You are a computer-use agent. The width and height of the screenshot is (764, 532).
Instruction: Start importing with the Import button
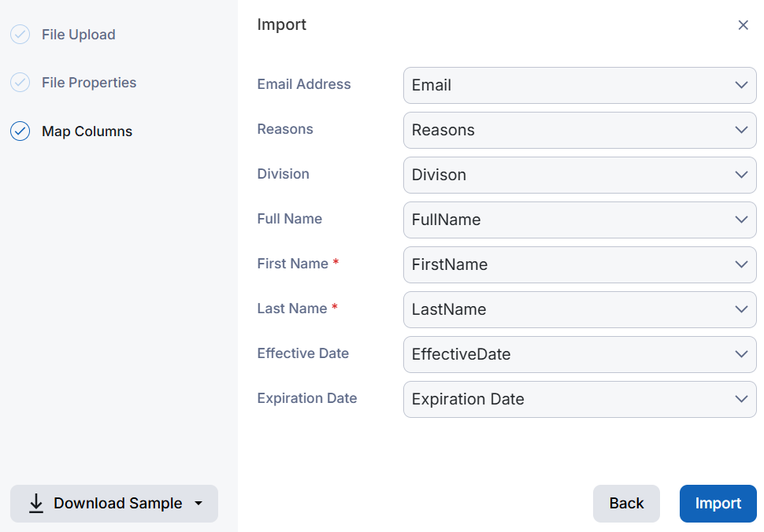pos(718,503)
